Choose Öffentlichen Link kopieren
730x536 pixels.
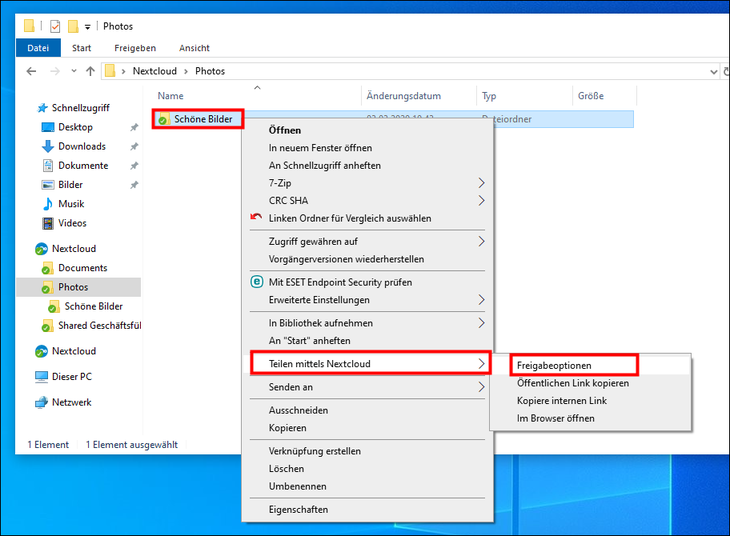click(572, 384)
